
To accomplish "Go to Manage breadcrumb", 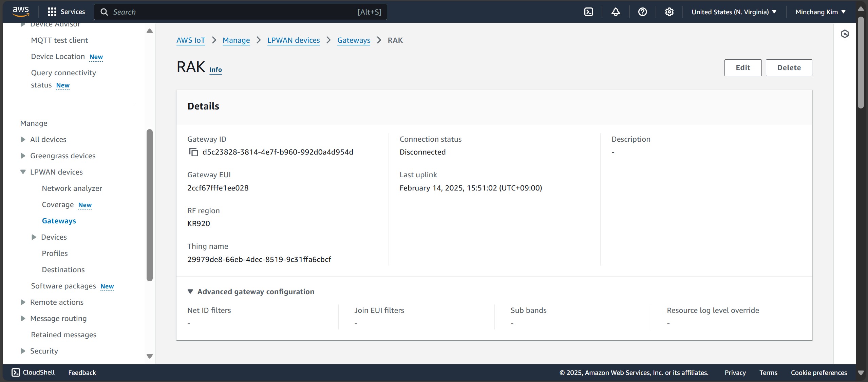I will [x=236, y=40].
